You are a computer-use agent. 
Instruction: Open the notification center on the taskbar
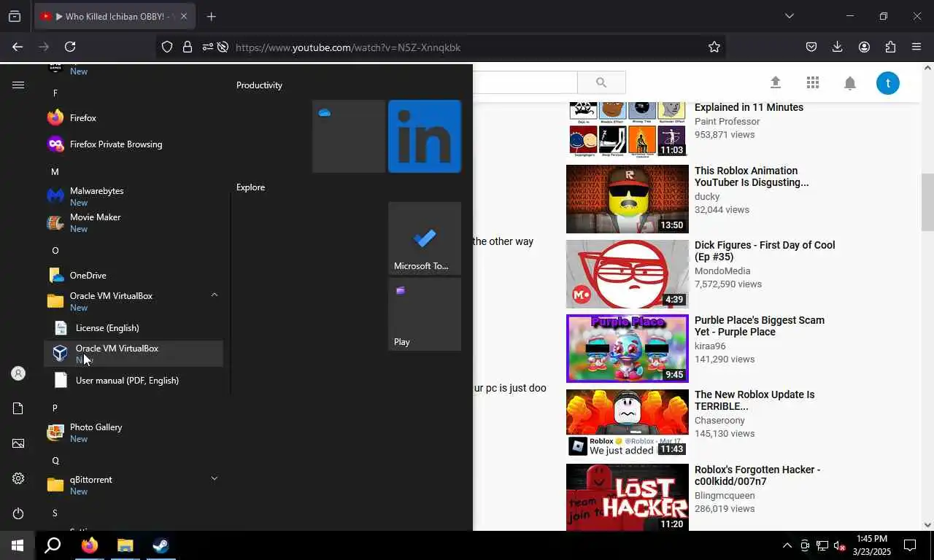pos(910,545)
